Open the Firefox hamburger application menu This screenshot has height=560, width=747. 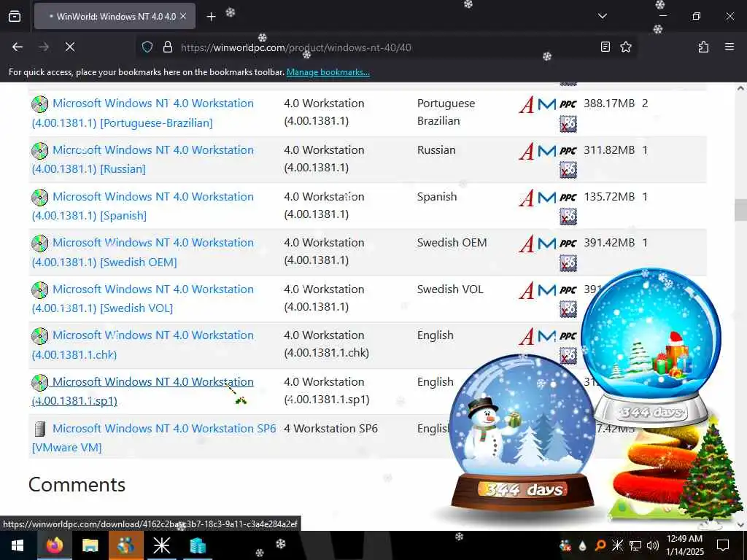[729, 47]
